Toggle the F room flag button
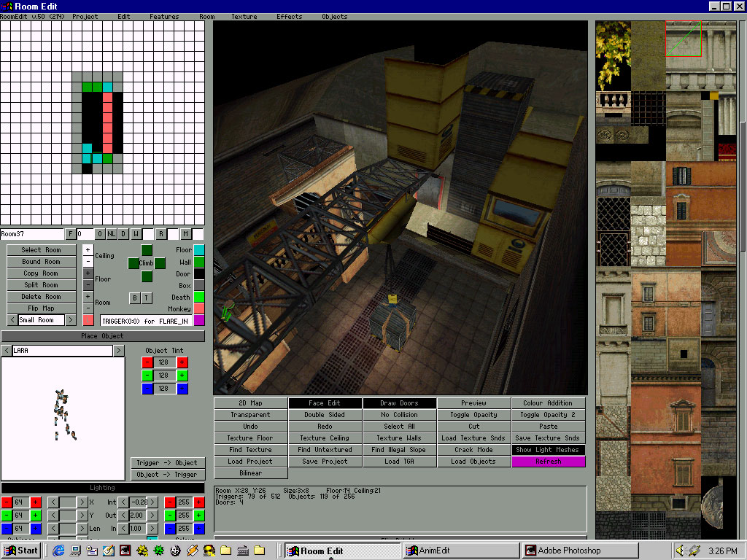Viewport: 747px width, 560px height. 71,234
